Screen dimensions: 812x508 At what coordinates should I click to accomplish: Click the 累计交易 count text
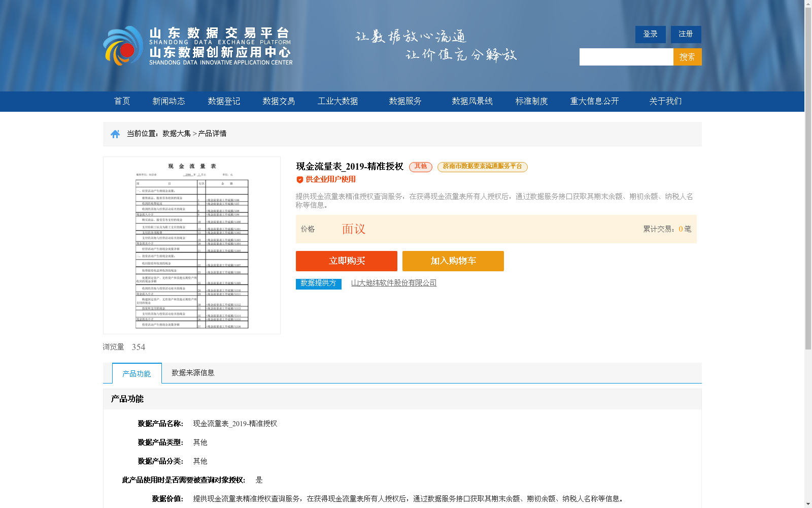coord(667,229)
